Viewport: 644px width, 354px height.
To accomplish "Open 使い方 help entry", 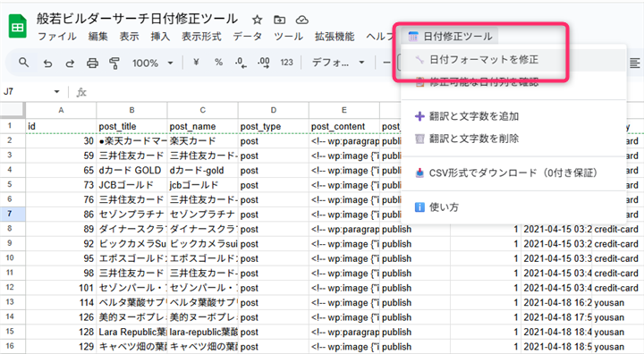I will click(x=513, y=207).
